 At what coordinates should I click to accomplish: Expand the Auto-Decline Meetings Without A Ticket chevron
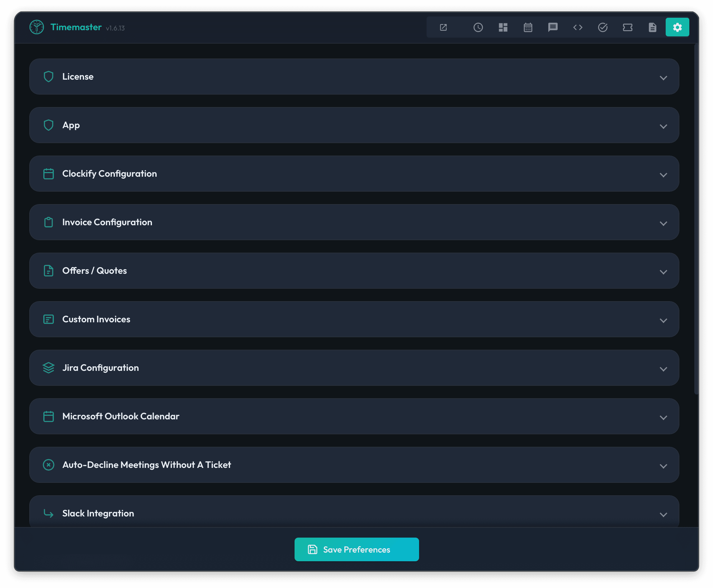[663, 466]
